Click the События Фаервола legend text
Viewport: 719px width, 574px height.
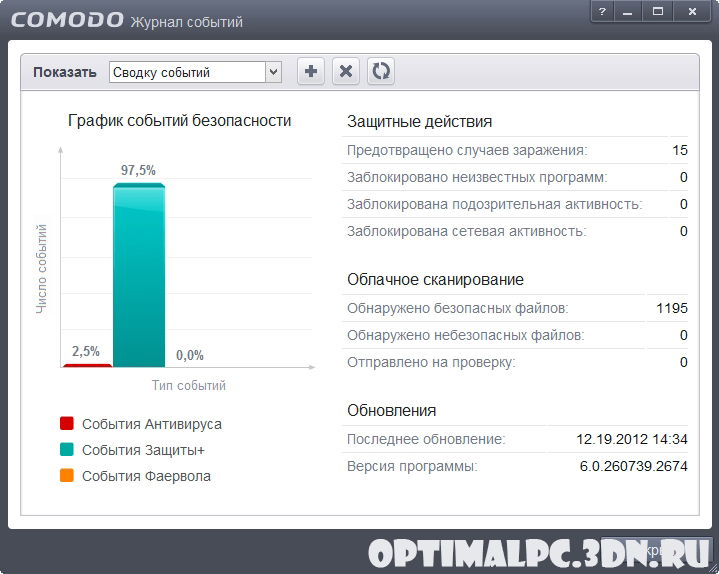coord(146,476)
